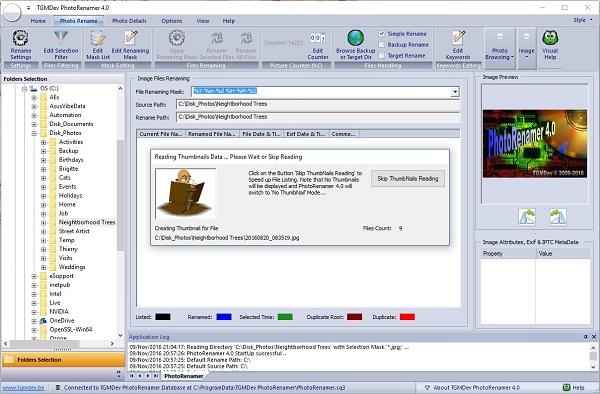Switch to Photo Rename tab
Viewport: 600px width, 394px height.
[78, 21]
